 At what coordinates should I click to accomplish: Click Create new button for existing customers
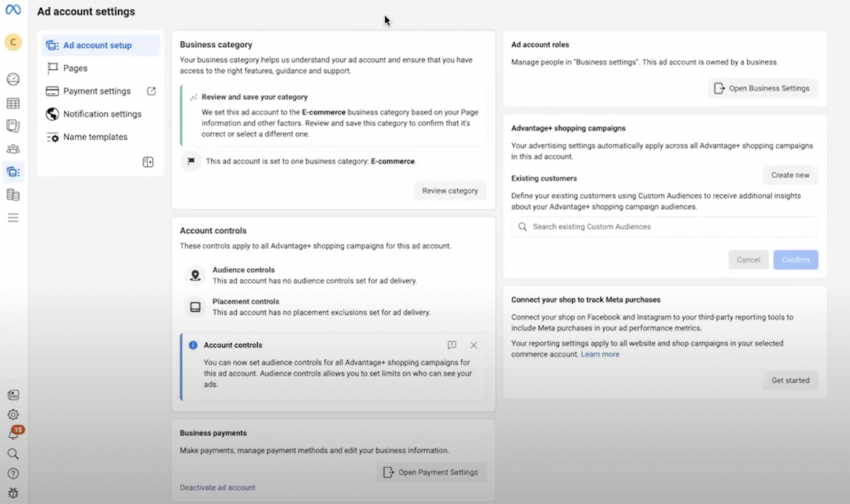[790, 175]
